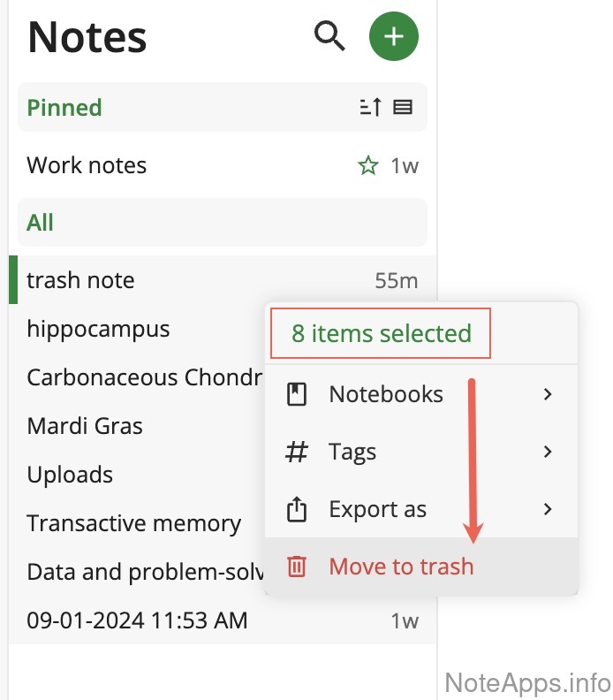Expand the Notebooks submenu chevron
613x700 pixels.
549,394
